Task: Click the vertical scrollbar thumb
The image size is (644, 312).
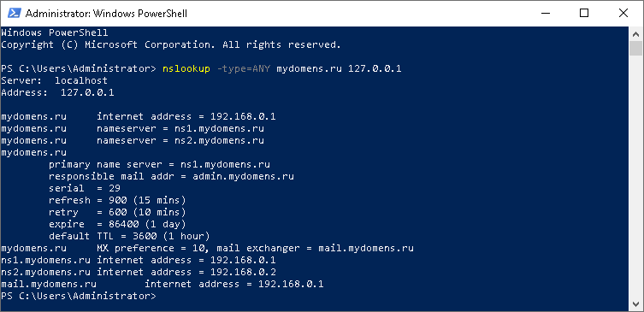Action: point(635,48)
